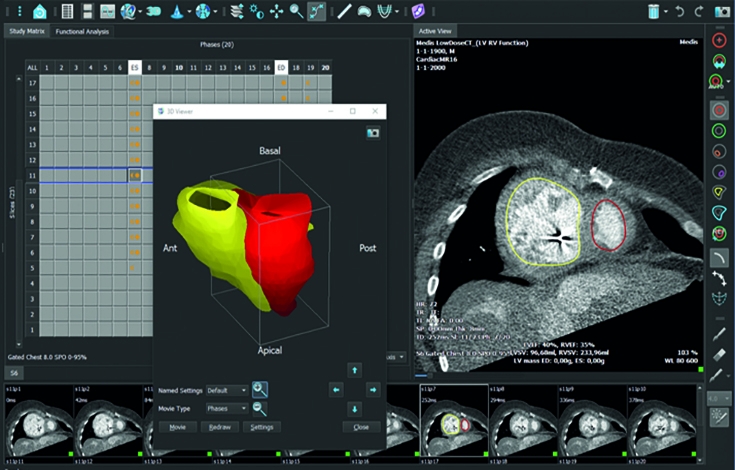Click the trash delete icon in top toolbar
This screenshot has height=470, width=735.
[x=653, y=12]
